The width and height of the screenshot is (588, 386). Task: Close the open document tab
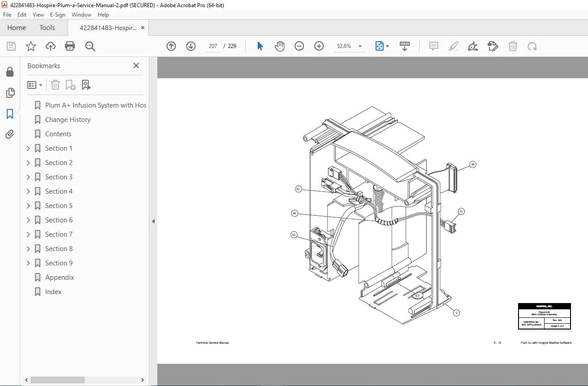143,28
